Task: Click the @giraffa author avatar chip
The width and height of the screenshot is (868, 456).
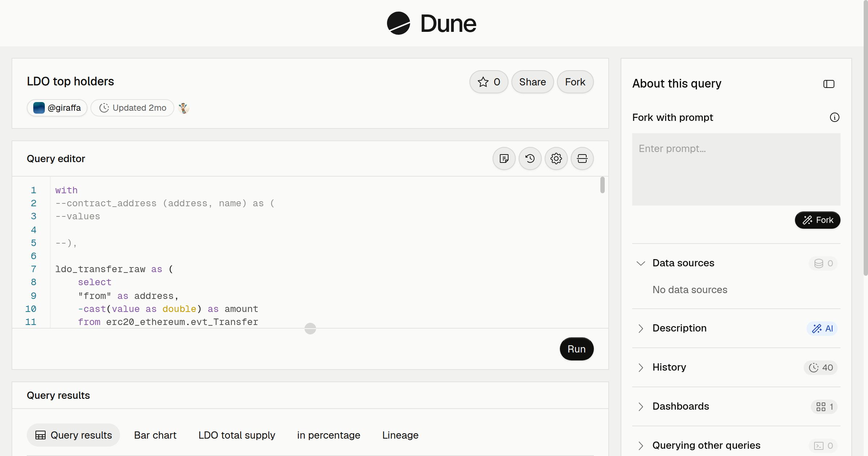Action: tap(57, 108)
